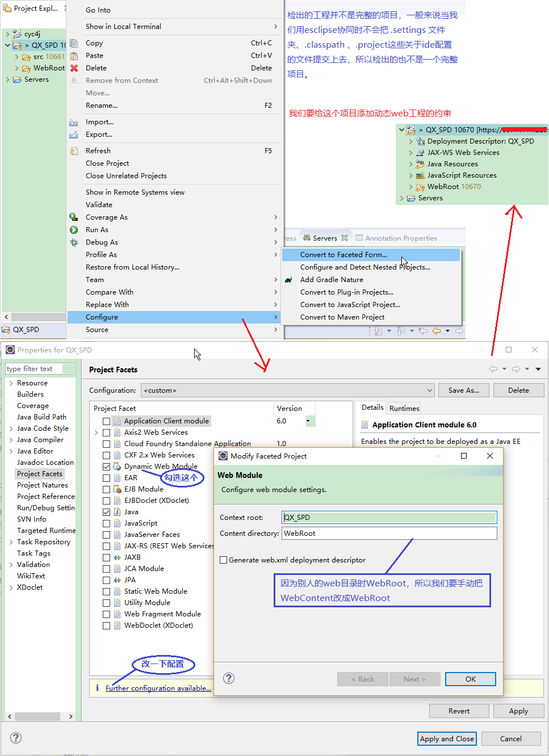Check the EAR facet checkbox
The height and width of the screenshot is (756, 549).
click(106, 478)
